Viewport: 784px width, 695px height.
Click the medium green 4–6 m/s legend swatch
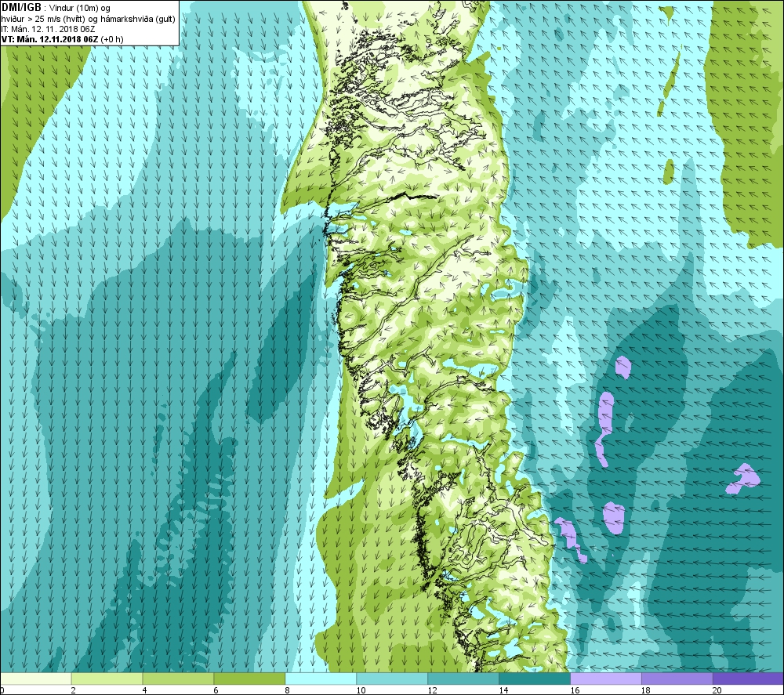(178, 679)
